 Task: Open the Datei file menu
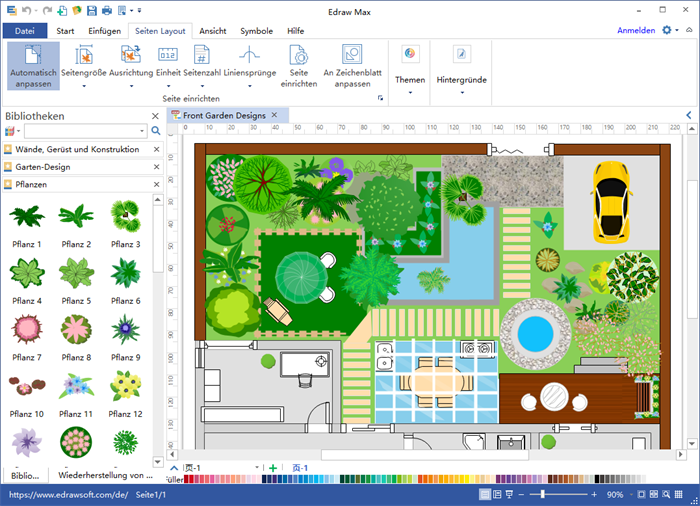25,31
